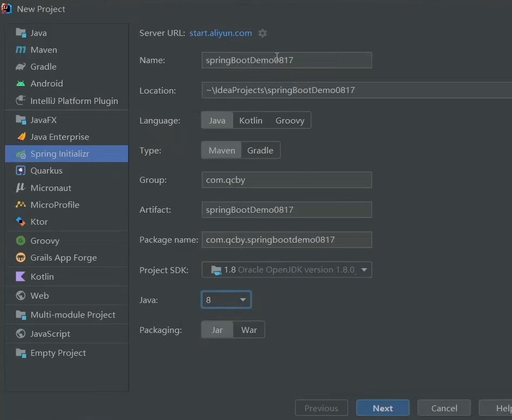
Task: Set language to Kotlin
Action: pyautogui.click(x=251, y=120)
